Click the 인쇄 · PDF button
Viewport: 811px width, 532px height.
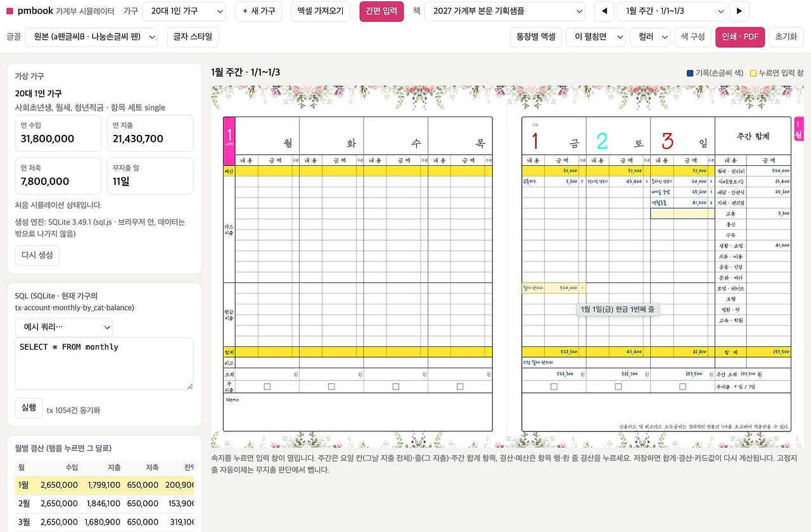[740, 37]
